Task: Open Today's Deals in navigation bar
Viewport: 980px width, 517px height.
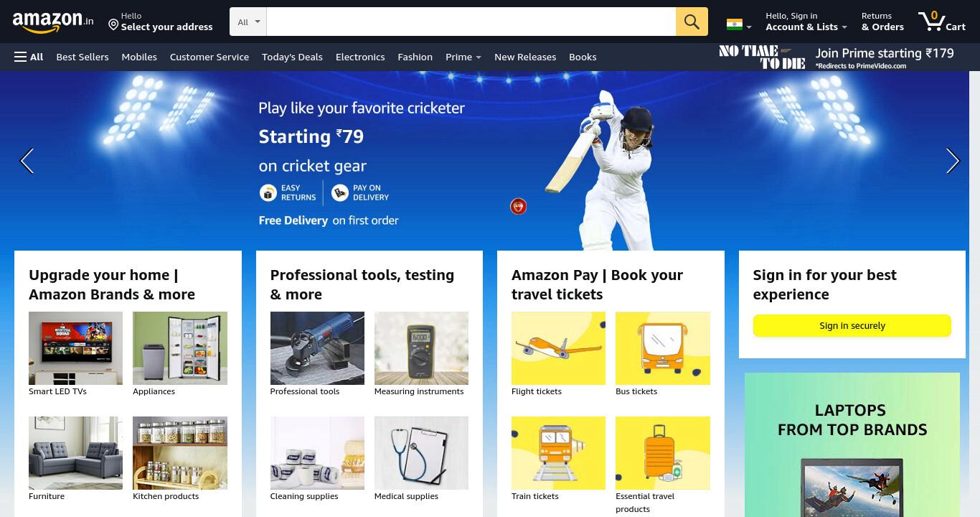Action: tap(292, 57)
